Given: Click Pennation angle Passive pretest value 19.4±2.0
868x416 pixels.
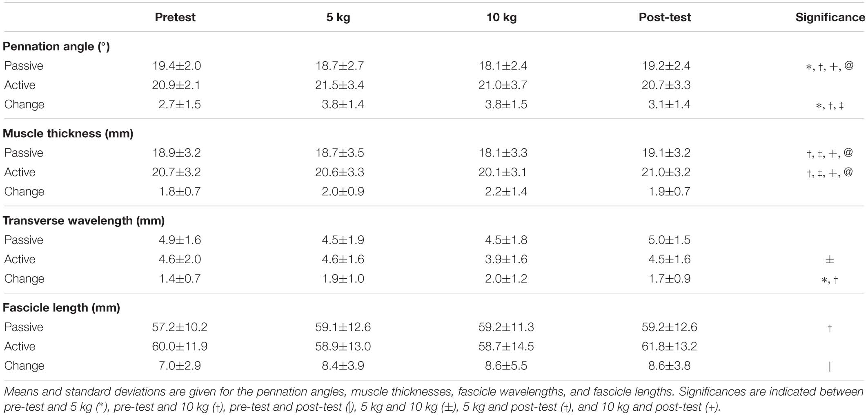Looking at the screenshot, I should point(176,66).
